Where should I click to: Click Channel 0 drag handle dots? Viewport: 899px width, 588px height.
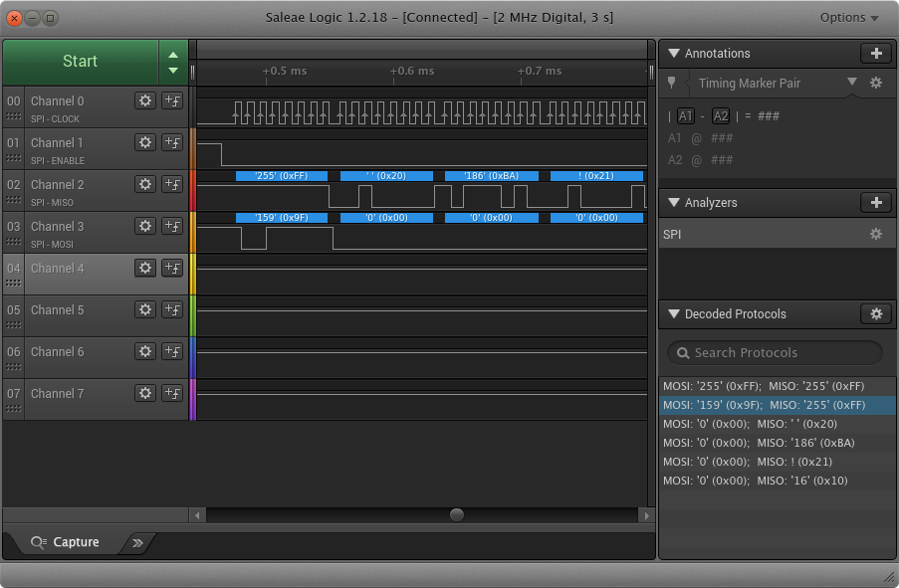coord(13,116)
